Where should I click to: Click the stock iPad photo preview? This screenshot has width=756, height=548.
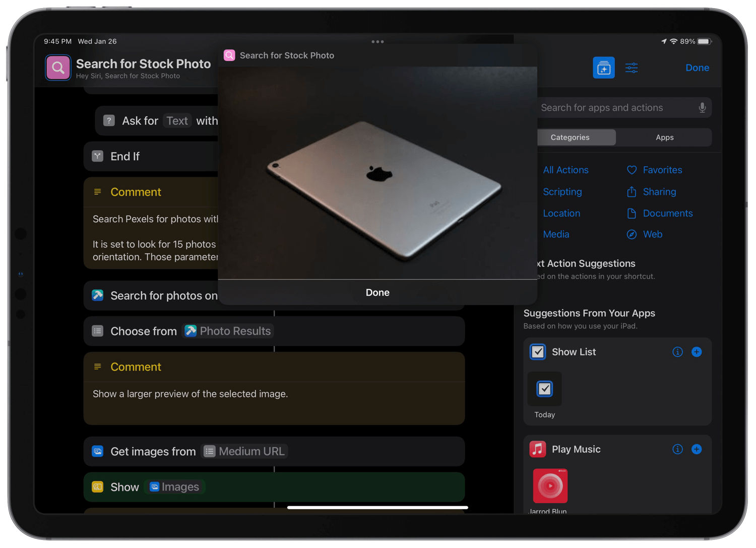pos(377,173)
